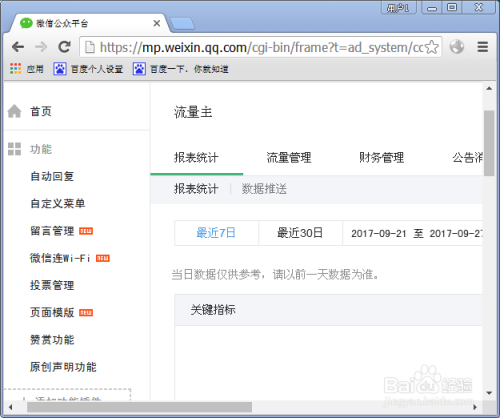Viewport: 500px width, 418px height.
Task: Reload the page with refresh icon
Action: [64, 47]
